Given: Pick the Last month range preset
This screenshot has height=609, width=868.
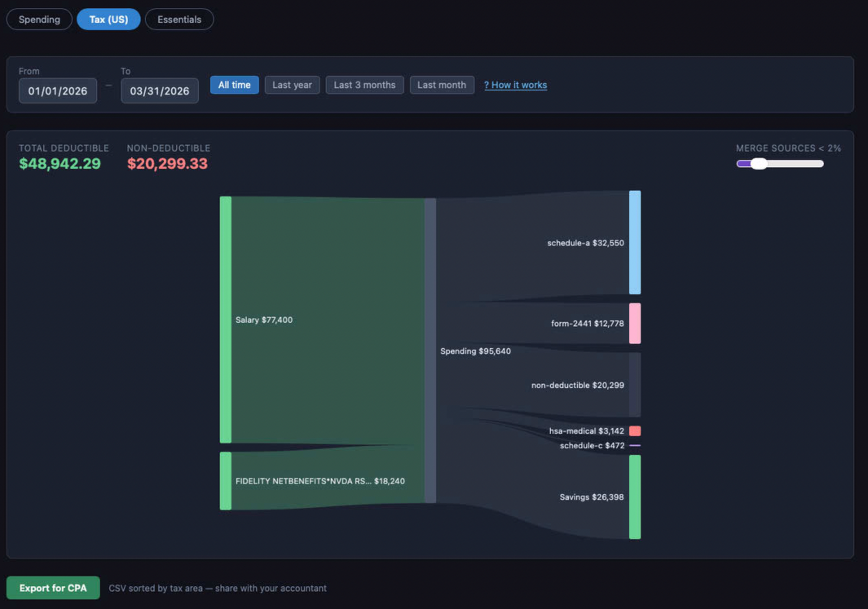Looking at the screenshot, I should pos(442,85).
